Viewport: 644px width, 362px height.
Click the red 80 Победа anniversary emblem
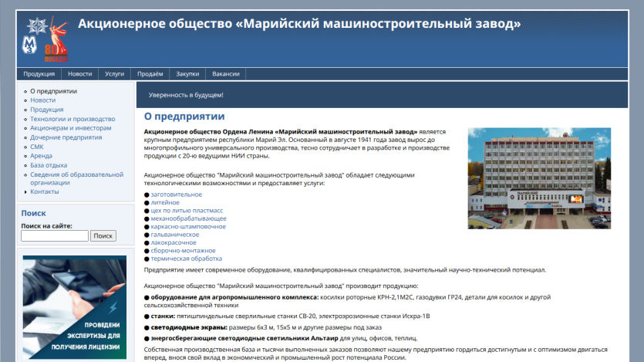coord(56,40)
